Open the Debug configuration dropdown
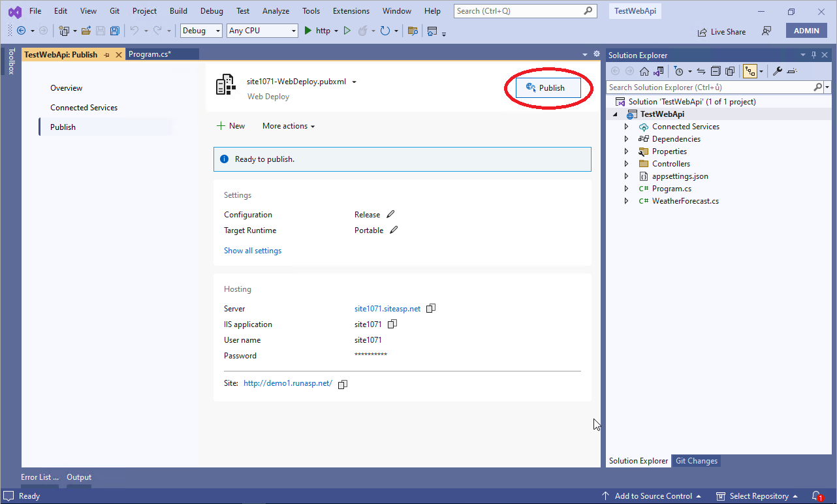 202,31
